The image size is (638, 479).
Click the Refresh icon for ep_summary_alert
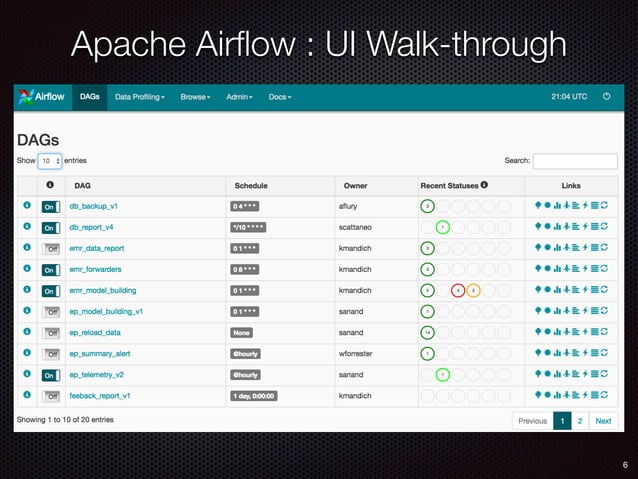604,353
